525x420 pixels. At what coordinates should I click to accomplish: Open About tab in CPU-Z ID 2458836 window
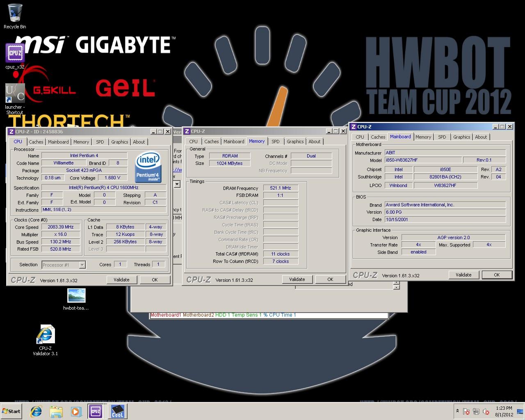[x=139, y=142]
